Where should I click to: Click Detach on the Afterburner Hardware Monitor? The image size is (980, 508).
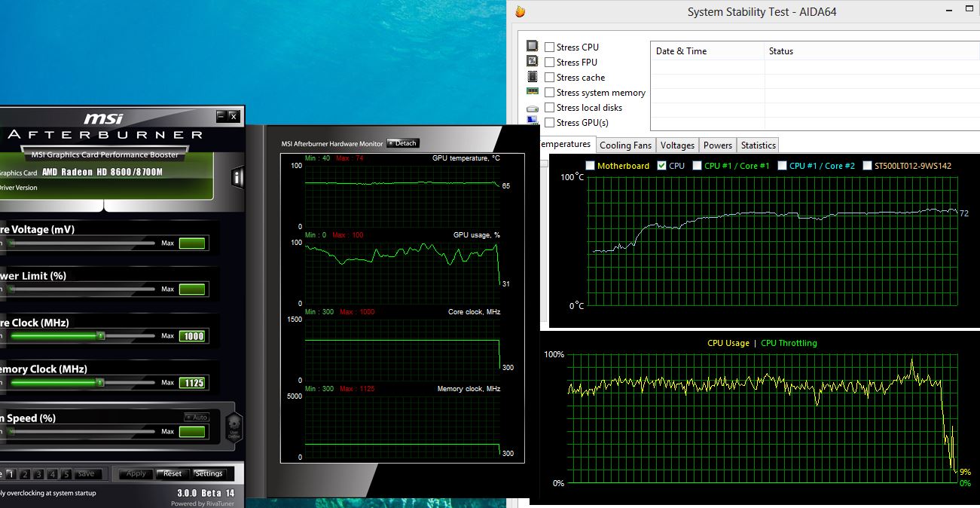pos(403,143)
